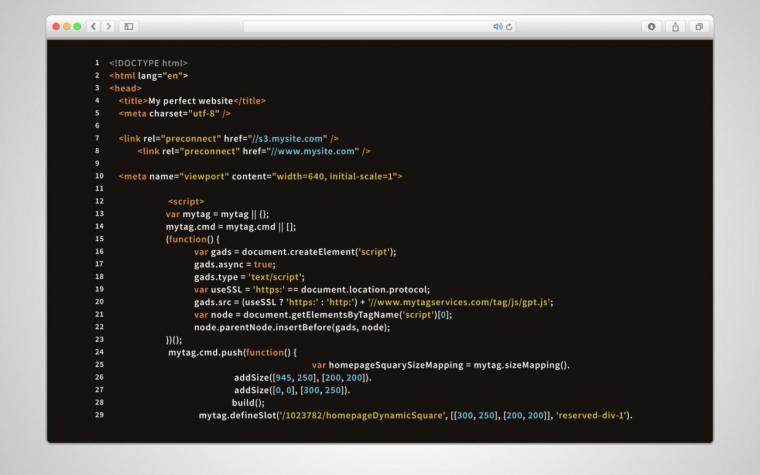
Task: Click '//s3.mysite.com' href value
Action: (287, 139)
